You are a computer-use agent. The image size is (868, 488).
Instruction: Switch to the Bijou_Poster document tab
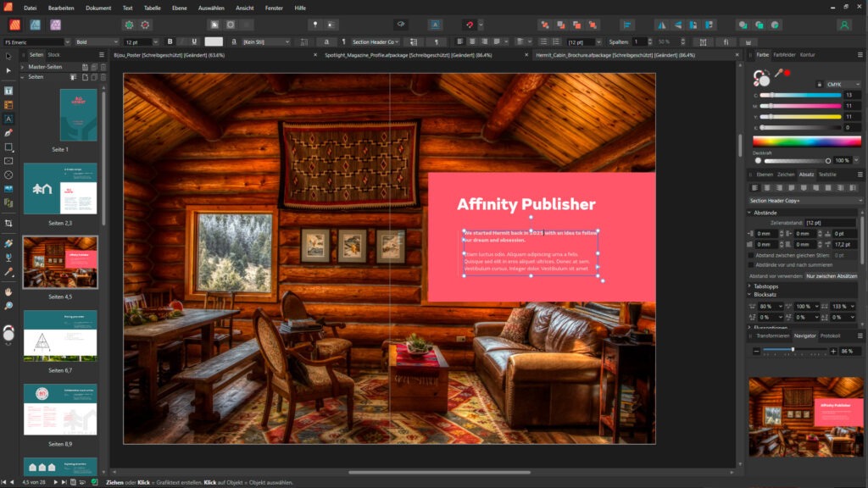pyautogui.click(x=169, y=55)
